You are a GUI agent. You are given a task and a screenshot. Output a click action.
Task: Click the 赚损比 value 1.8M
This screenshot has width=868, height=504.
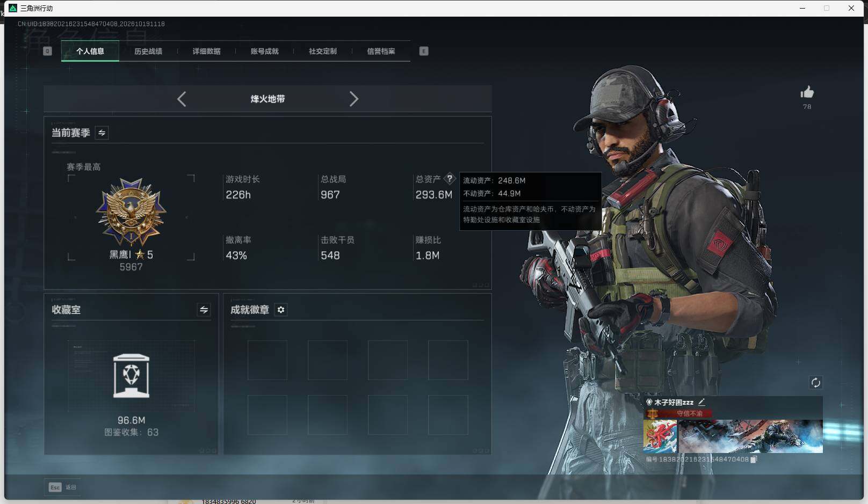[428, 255]
